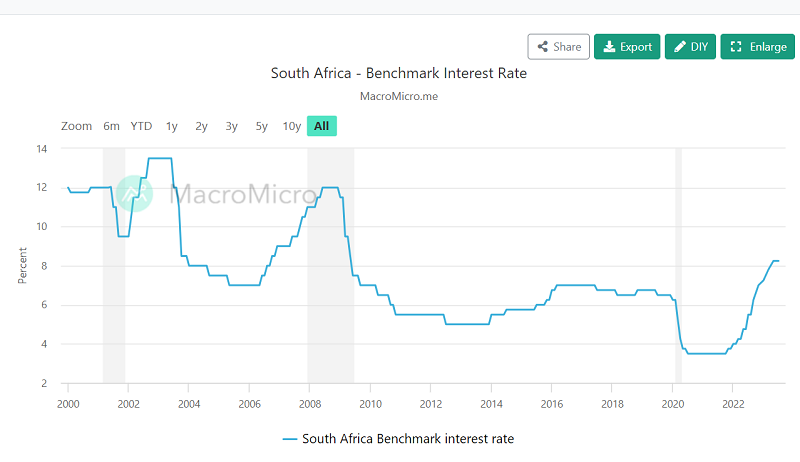Click the Export download button
800x462 pixels.
[x=627, y=47]
